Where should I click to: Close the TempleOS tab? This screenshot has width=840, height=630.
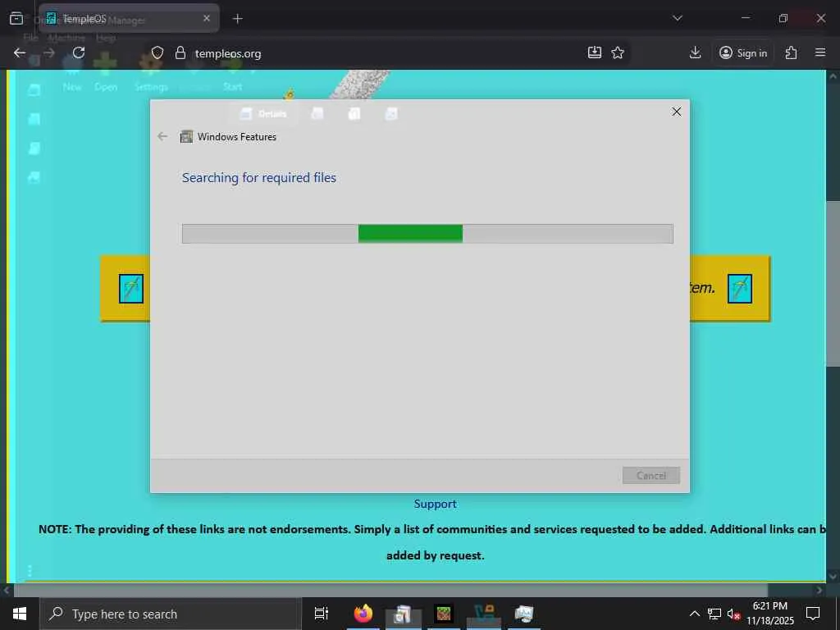[207, 18]
